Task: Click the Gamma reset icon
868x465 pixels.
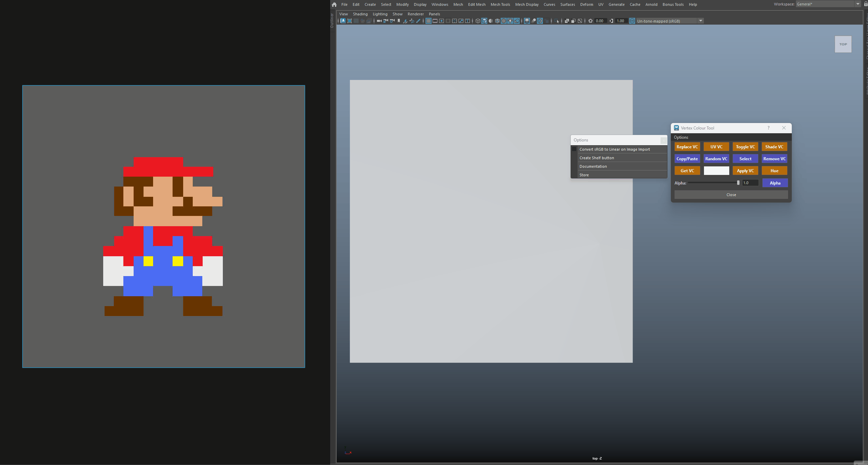Action: click(x=611, y=21)
